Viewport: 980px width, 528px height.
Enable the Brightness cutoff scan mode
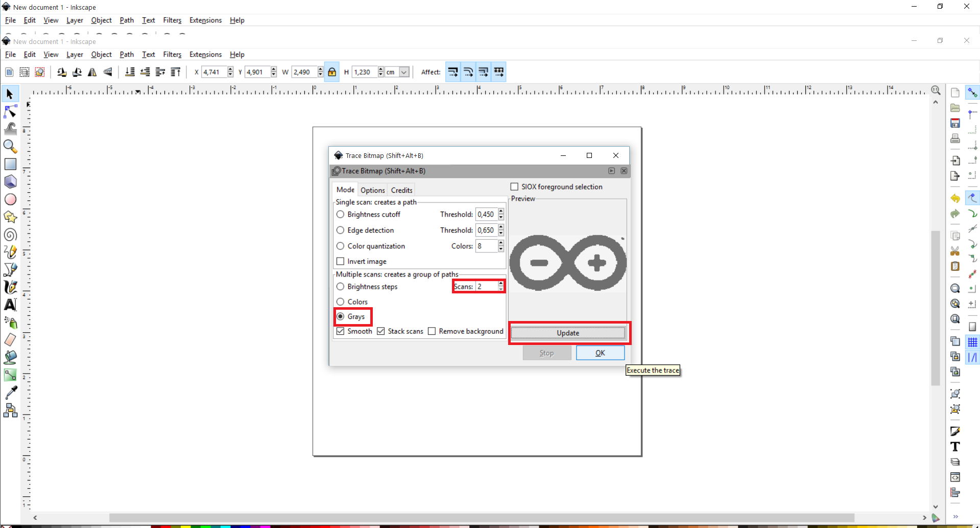point(340,214)
